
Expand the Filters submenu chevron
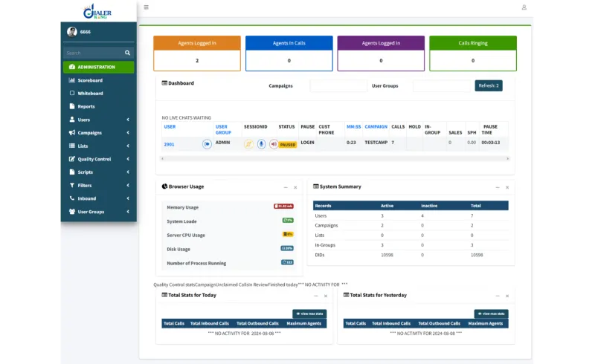(x=128, y=186)
